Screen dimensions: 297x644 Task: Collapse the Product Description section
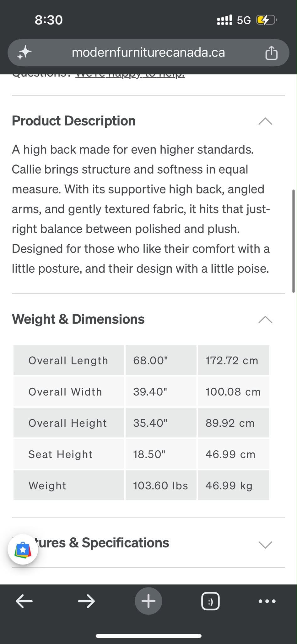(265, 121)
